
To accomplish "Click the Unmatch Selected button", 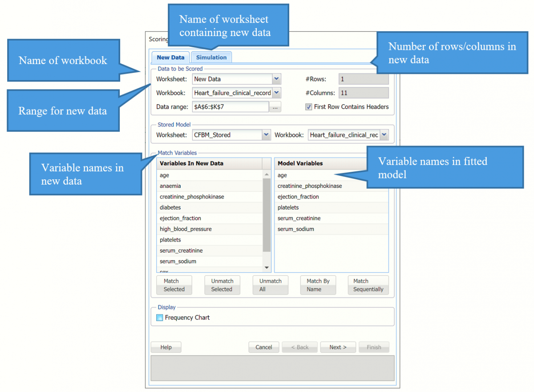I will (x=222, y=285).
